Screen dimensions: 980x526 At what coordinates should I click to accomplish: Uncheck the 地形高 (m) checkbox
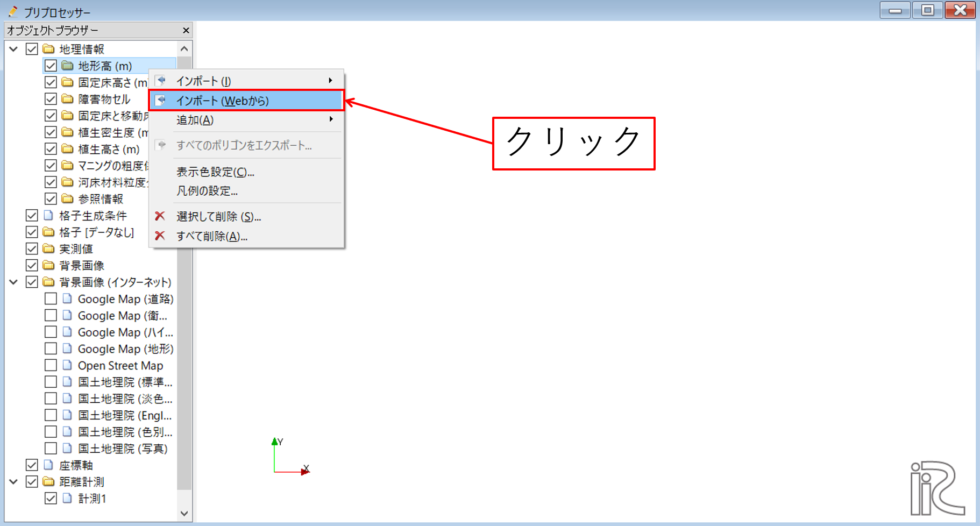(51, 66)
